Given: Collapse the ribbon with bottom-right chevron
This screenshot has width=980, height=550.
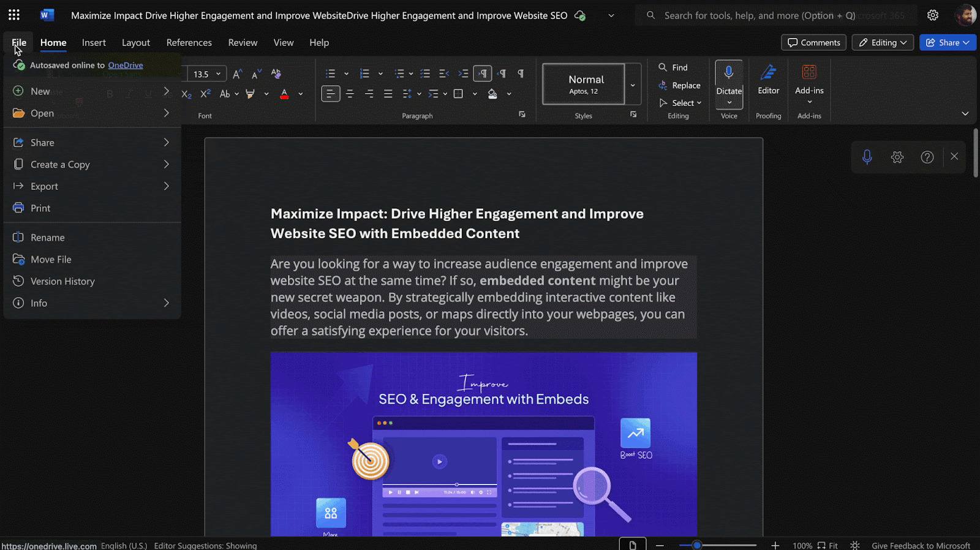Looking at the screenshot, I should click(x=965, y=114).
